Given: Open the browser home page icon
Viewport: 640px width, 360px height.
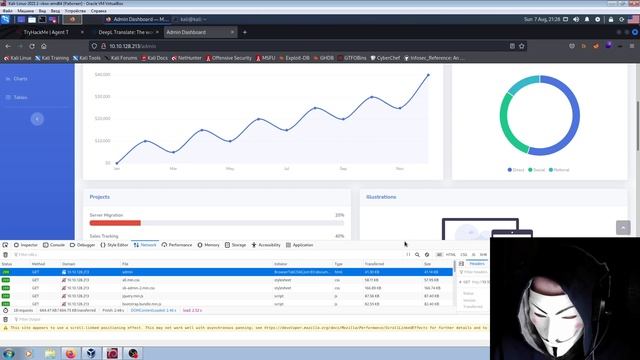Looking at the screenshot, I should [44, 47].
